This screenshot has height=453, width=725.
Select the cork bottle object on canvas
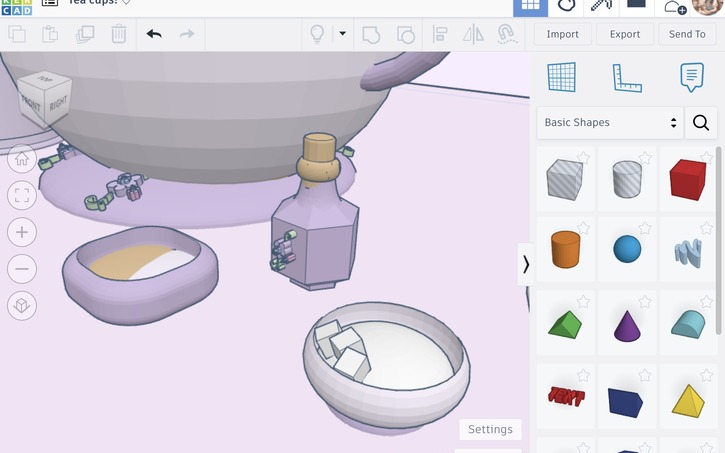(x=316, y=213)
